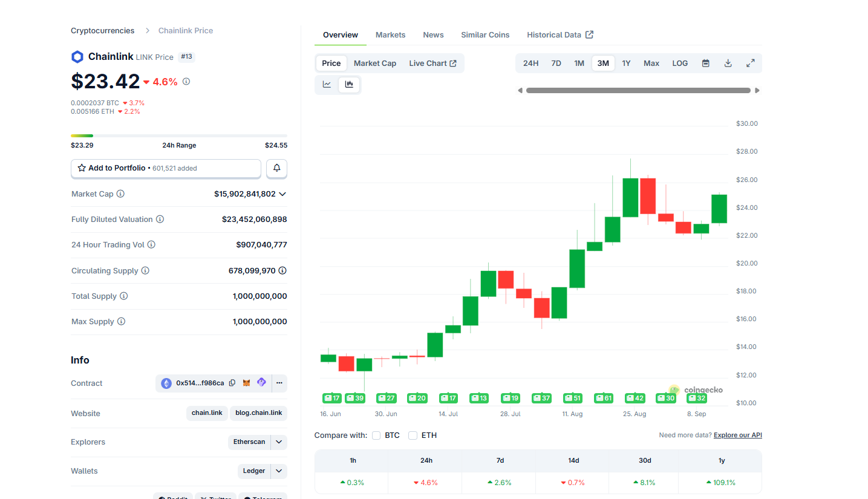
Task: Click Add to Portfolio button
Action: point(166,168)
